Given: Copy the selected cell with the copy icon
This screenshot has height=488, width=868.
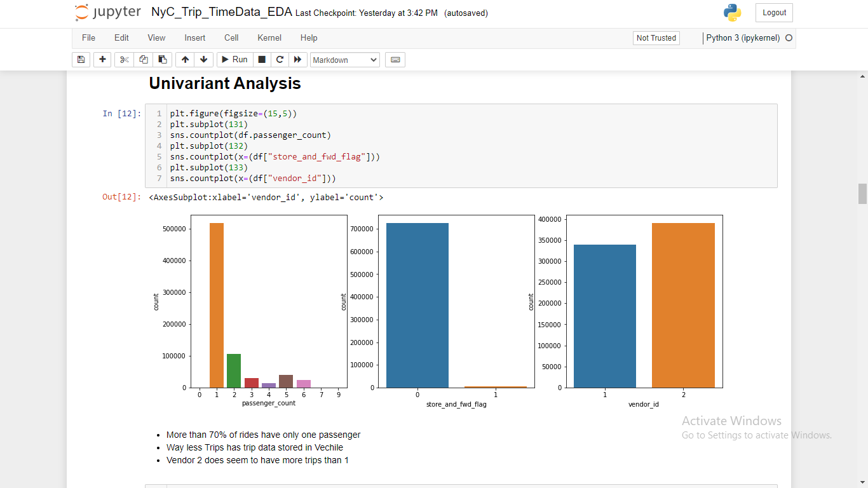Looking at the screenshot, I should point(143,59).
